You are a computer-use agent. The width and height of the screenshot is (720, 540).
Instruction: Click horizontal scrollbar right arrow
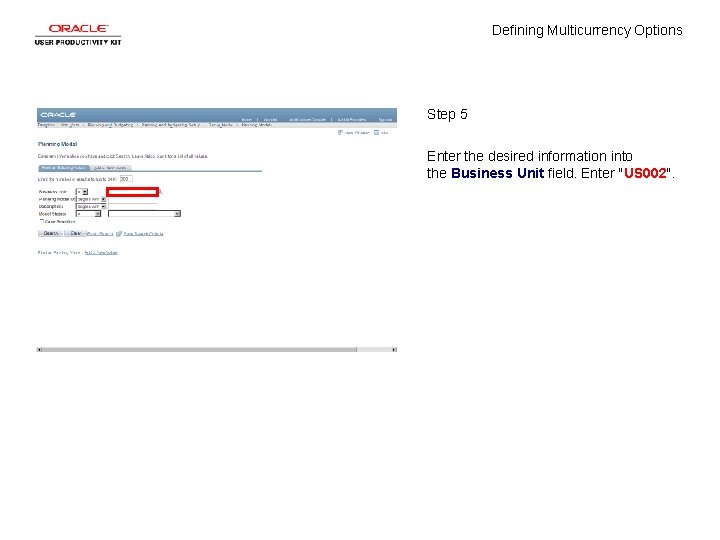(394, 349)
